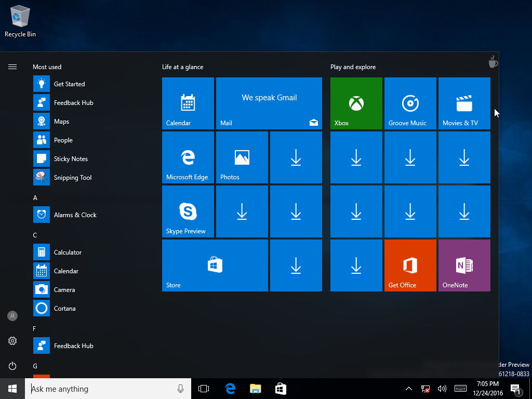Select the Most used heading
The image size is (532, 399).
(x=47, y=67)
